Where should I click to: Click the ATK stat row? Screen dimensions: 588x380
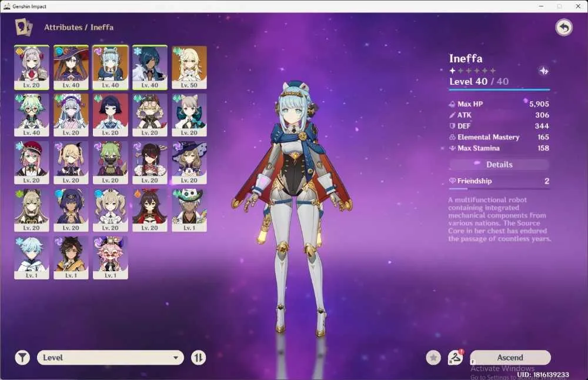tap(499, 115)
